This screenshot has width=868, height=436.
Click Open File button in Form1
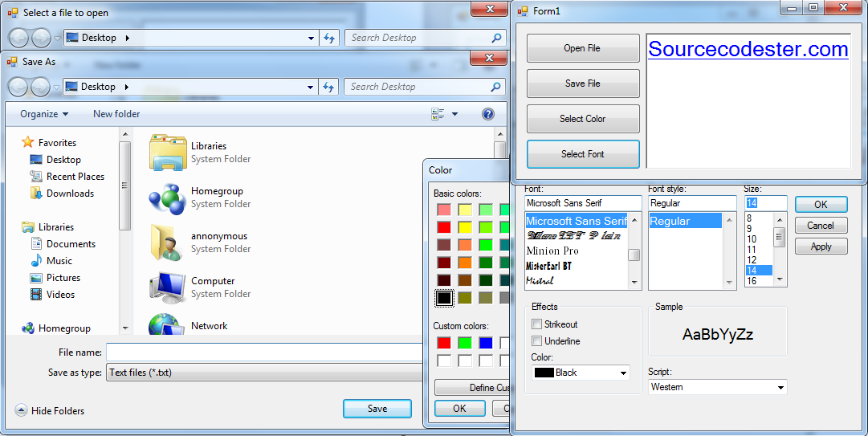[x=583, y=48]
